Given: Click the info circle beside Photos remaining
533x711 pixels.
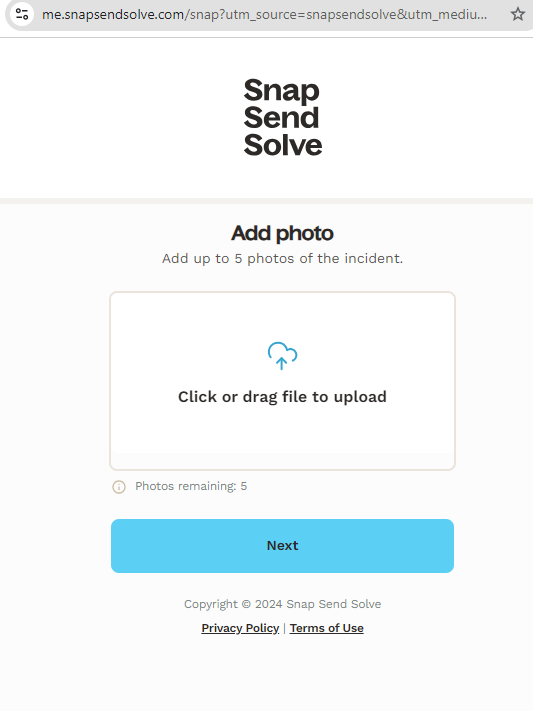Looking at the screenshot, I should 119,487.
